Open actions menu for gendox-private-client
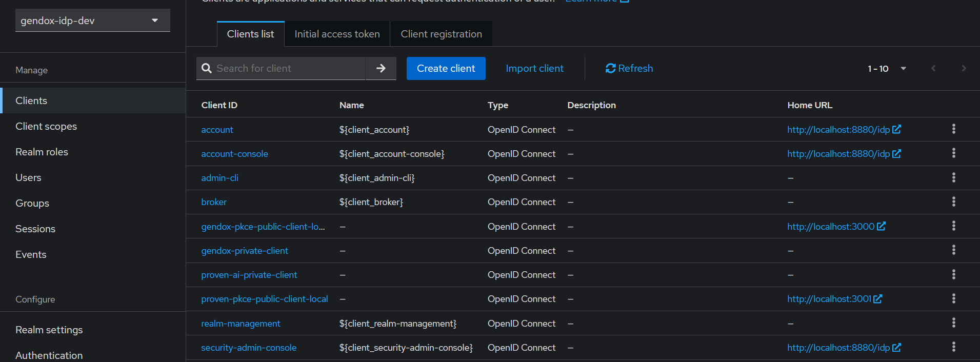 pyautogui.click(x=953, y=250)
